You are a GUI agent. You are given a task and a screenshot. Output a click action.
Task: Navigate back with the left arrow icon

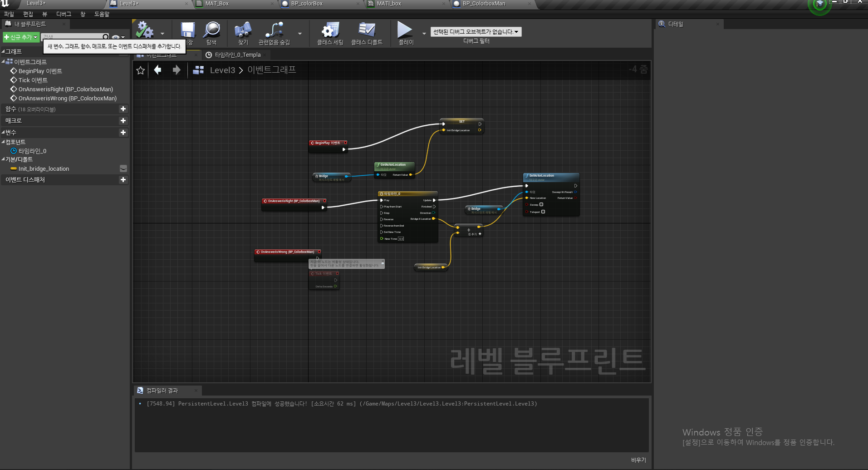(158, 70)
